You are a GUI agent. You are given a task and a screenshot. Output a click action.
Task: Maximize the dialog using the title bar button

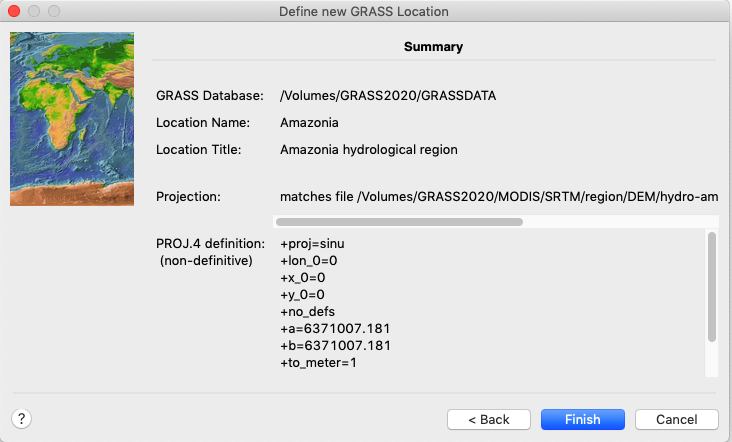tap(54, 11)
